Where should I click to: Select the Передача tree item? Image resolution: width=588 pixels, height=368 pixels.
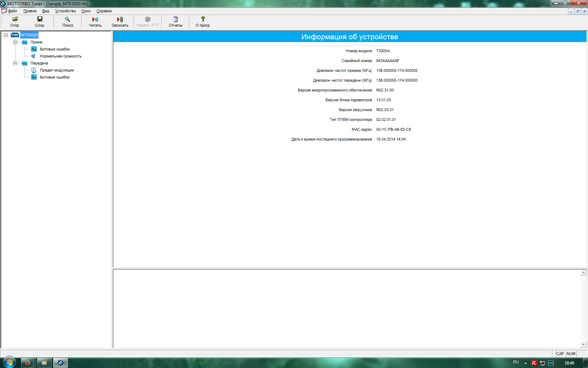click(39, 63)
